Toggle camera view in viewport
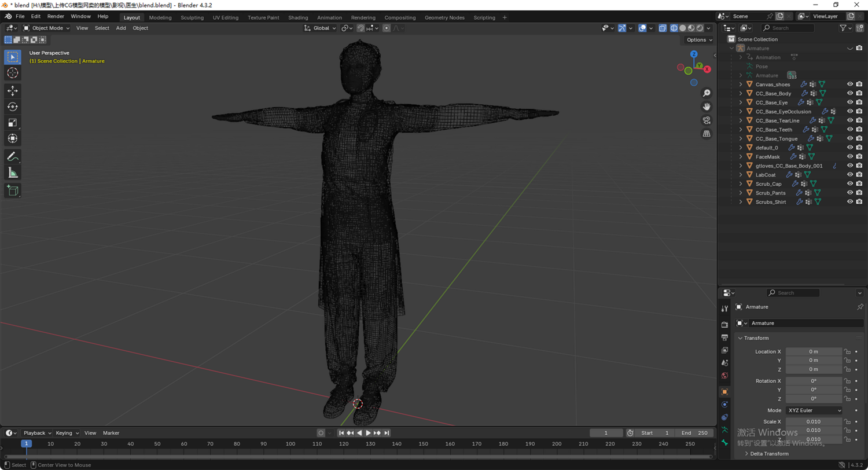Viewport: 868px width, 470px height. 707,120
